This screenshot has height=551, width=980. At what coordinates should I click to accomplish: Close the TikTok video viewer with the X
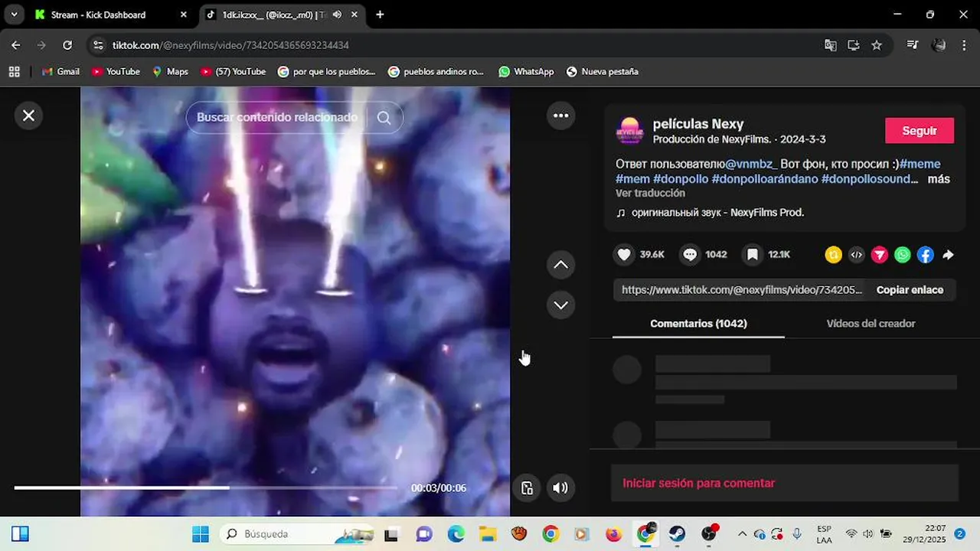[x=28, y=116]
